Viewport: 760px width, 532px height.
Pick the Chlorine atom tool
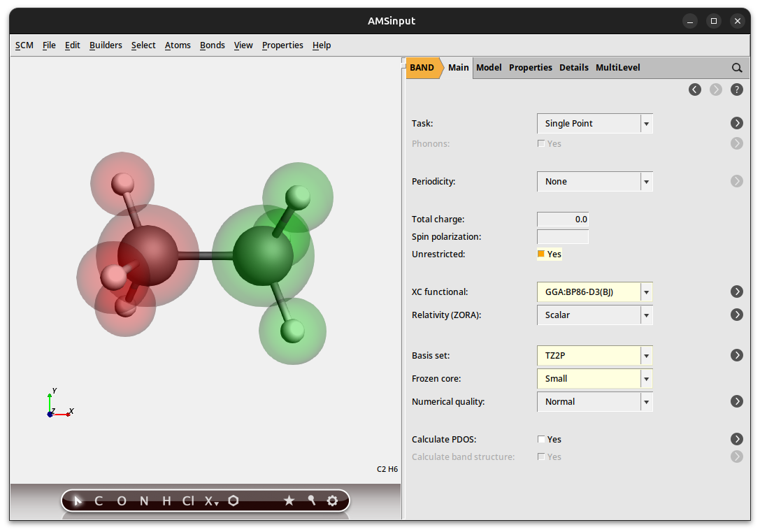pyautogui.click(x=188, y=501)
